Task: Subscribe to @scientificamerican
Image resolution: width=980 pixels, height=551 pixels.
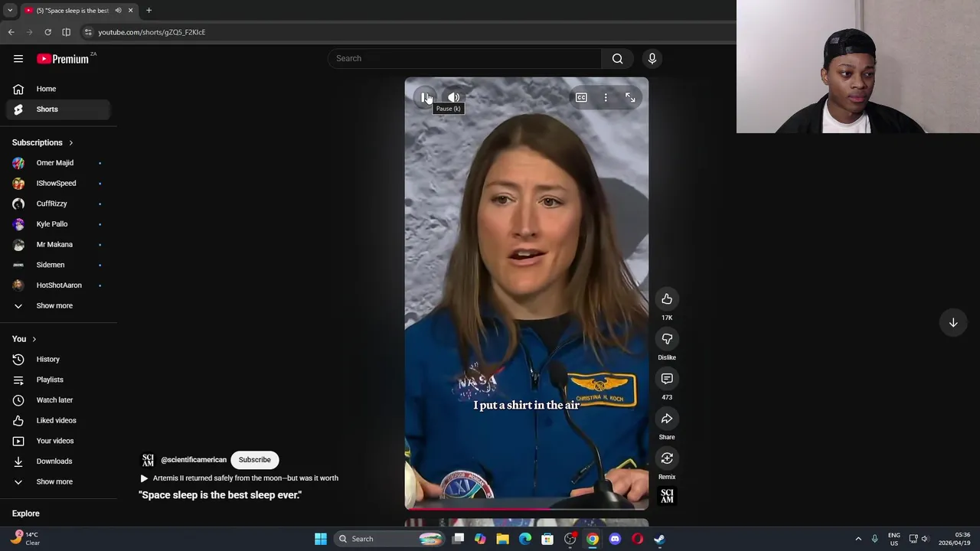Action: (x=254, y=460)
